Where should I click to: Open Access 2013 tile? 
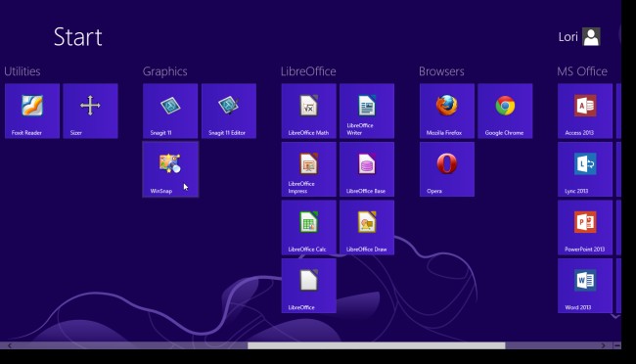pos(585,112)
